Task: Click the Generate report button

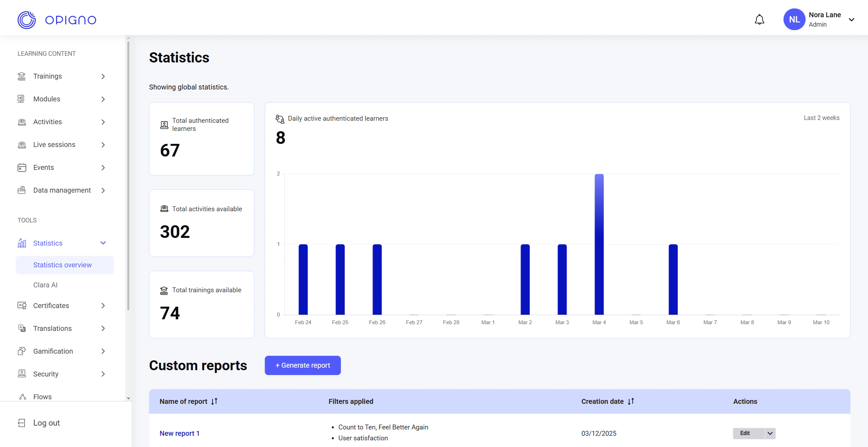Action: click(303, 365)
